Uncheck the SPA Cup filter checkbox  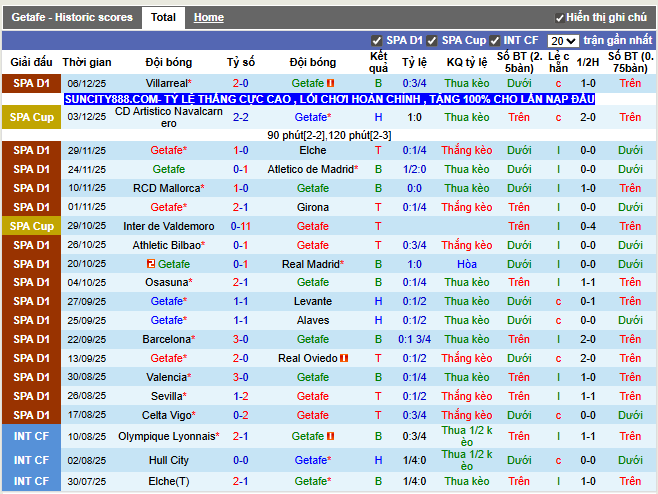point(431,41)
